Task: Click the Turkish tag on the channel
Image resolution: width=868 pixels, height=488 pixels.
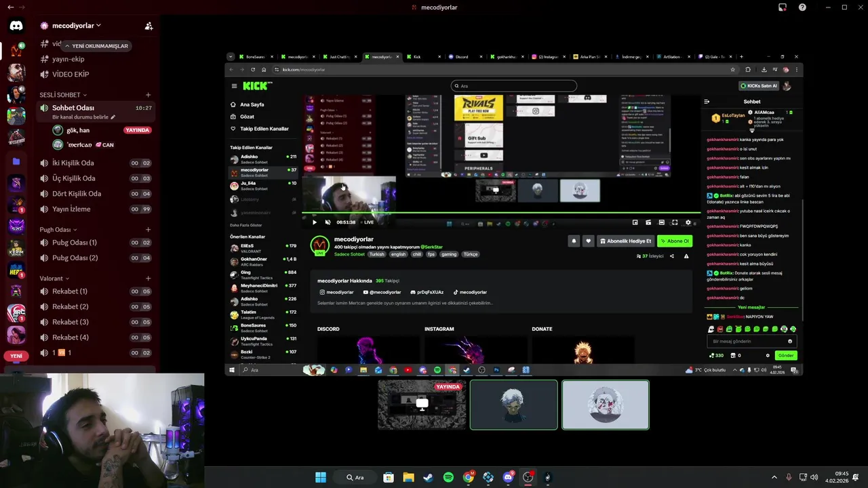Action: 376,254
